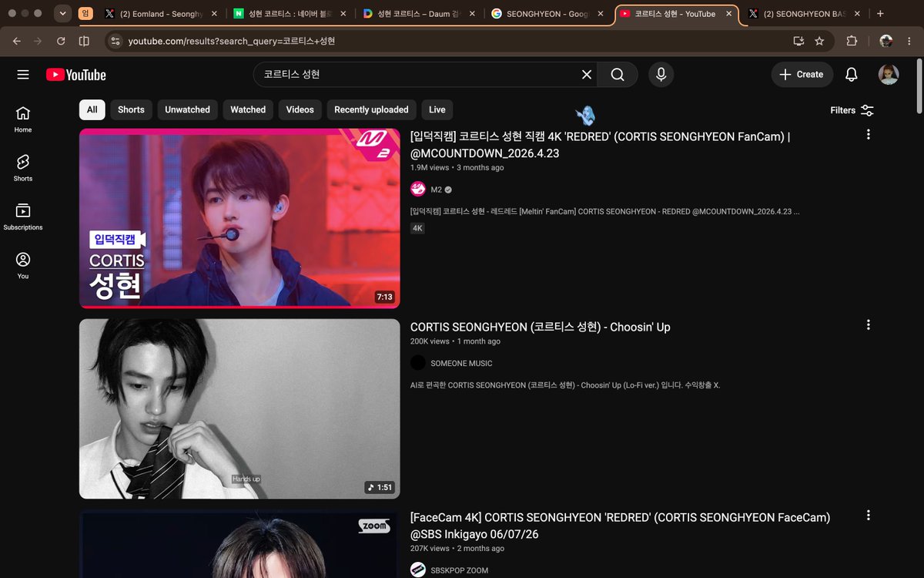
Task: Open more options for the Choosin' Up video
Action: click(x=869, y=324)
